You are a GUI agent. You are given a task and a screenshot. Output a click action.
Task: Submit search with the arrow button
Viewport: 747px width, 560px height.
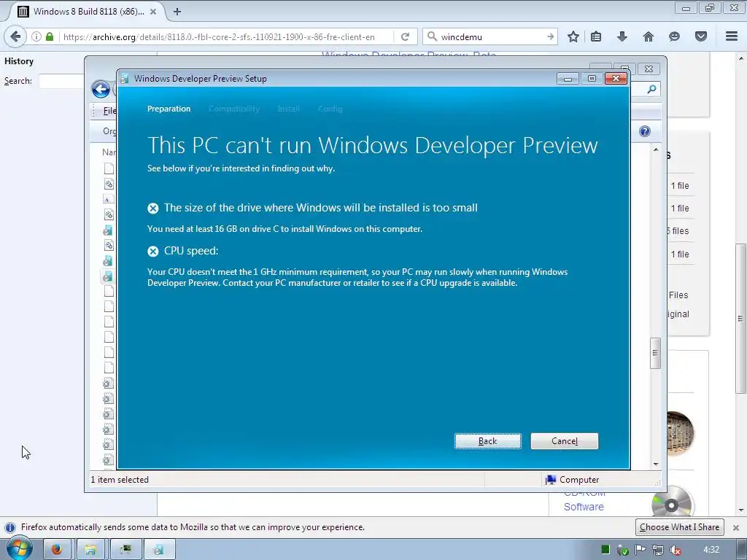pyautogui.click(x=550, y=36)
